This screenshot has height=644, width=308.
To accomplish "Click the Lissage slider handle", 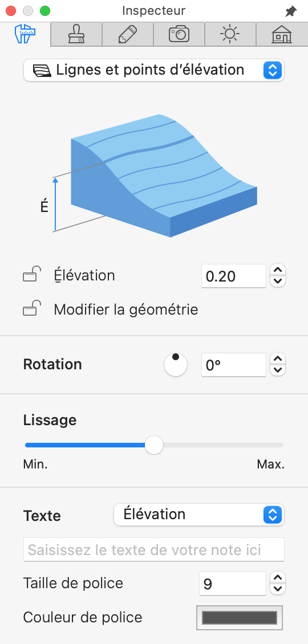I will [154, 445].
